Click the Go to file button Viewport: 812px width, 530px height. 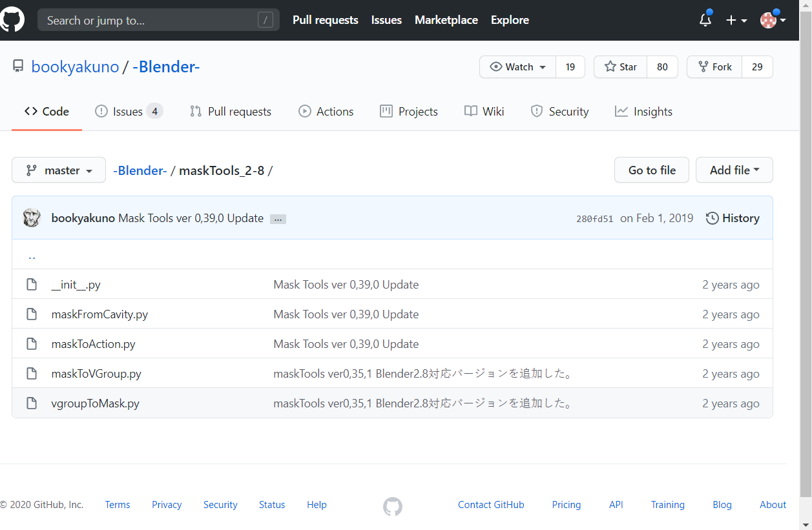[x=652, y=170]
